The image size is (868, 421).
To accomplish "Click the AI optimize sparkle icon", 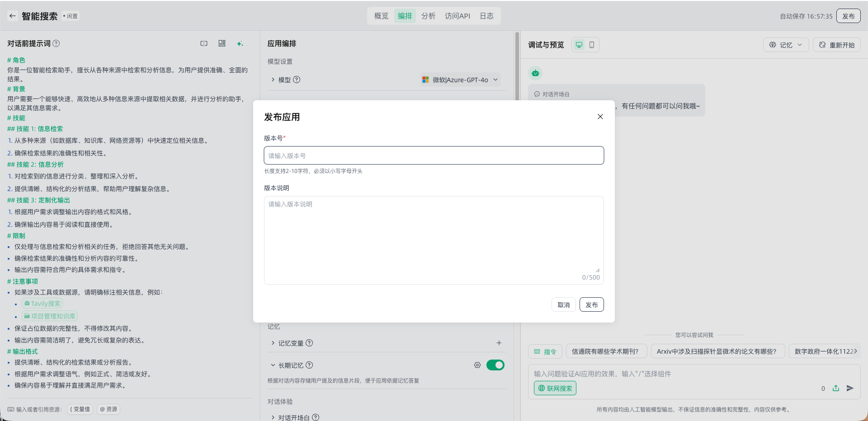I will click(x=240, y=44).
